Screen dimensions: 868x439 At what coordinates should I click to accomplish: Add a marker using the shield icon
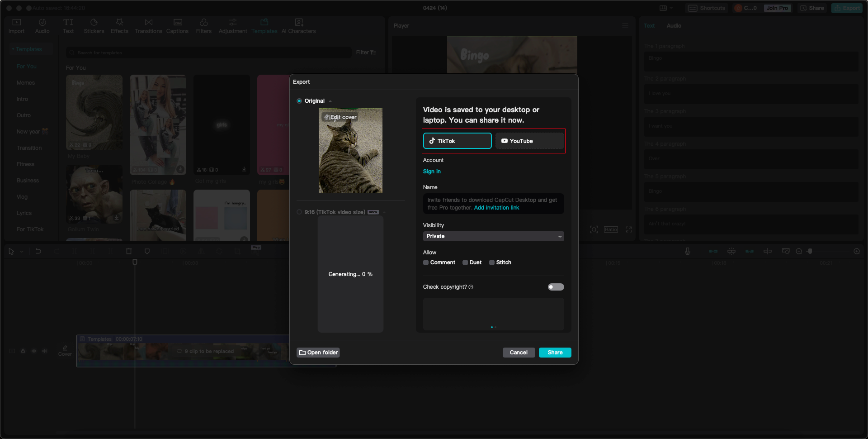pyautogui.click(x=147, y=251)
